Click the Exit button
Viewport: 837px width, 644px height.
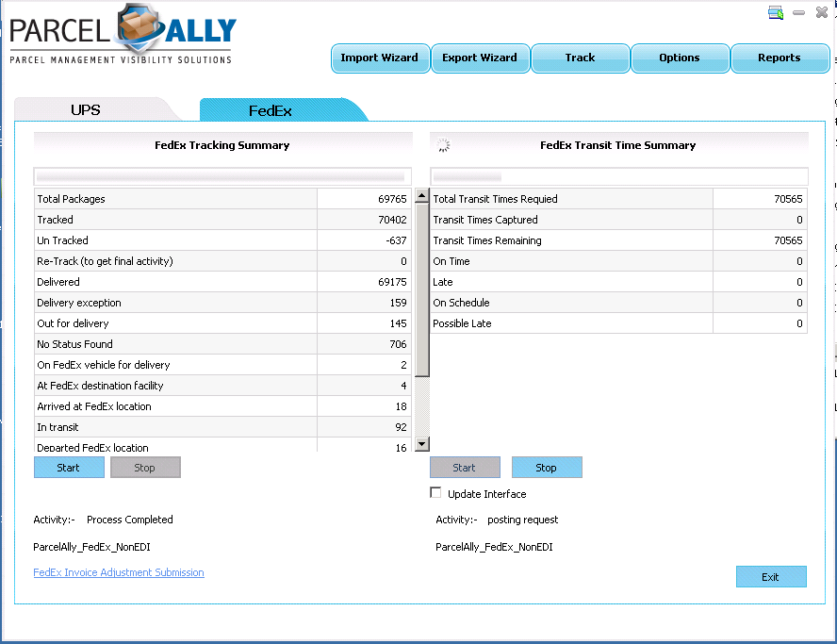[x=771, y=577]
